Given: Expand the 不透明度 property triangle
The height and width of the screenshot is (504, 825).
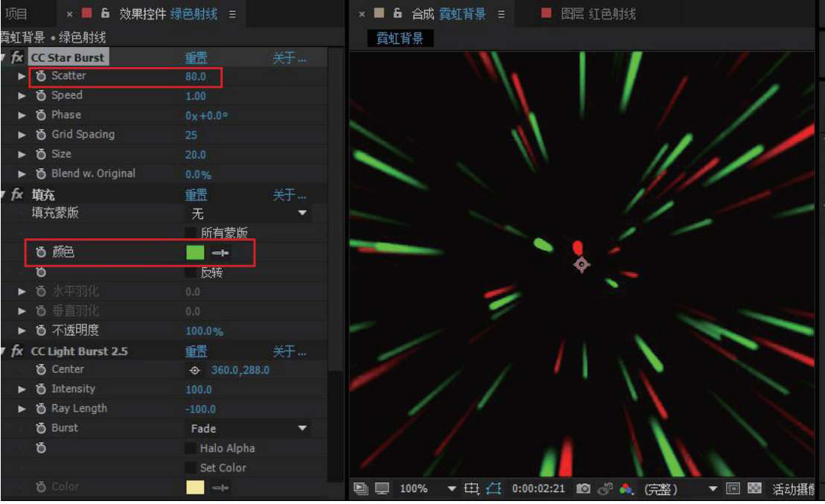Looking at the screenshot, I should pyautogui.click(x=22, y=331).
